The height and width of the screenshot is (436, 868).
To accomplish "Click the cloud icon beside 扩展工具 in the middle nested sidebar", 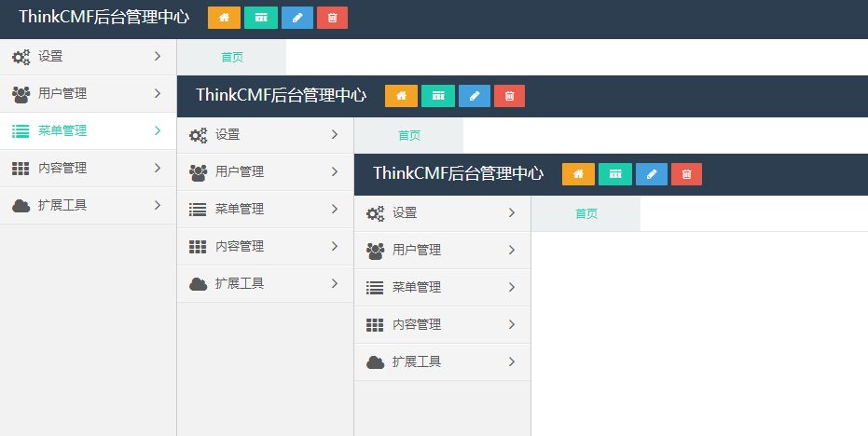I will pyautogui.click(x=199, y=284).
